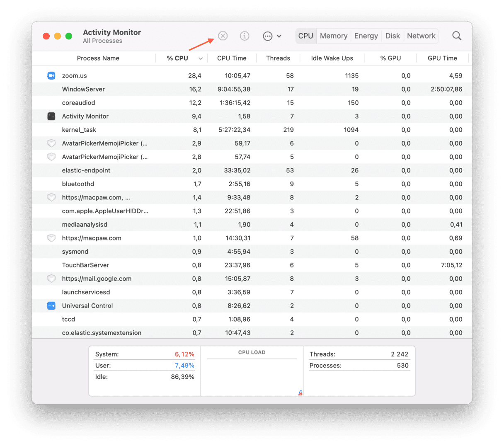The image size is (504, 446).
Task: Click the zoom.us app icon
Action: (x=51, y=75)
